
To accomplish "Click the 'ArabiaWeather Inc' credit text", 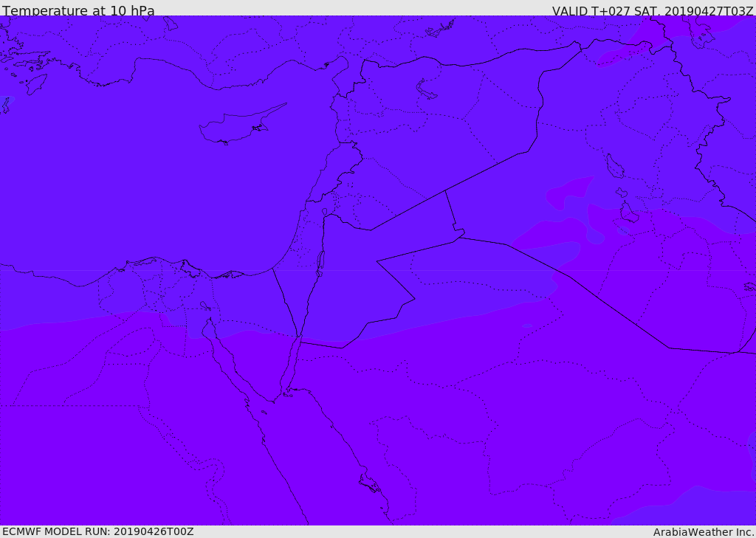I will tap(702, 532).
